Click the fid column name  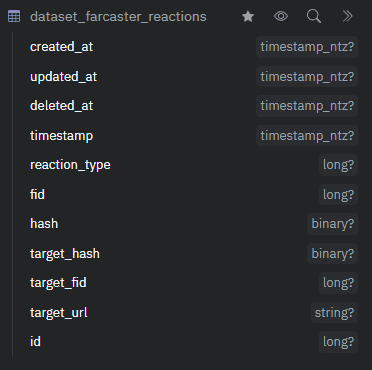37,194
